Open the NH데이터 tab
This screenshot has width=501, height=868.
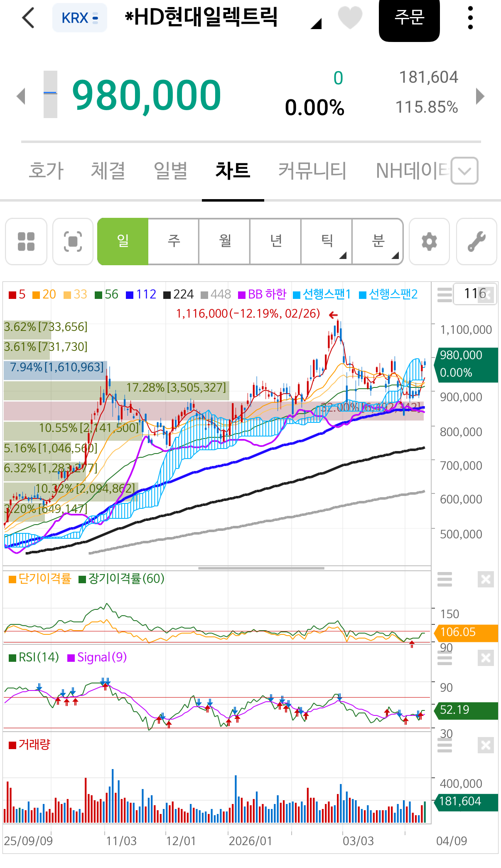pos(412,170)
